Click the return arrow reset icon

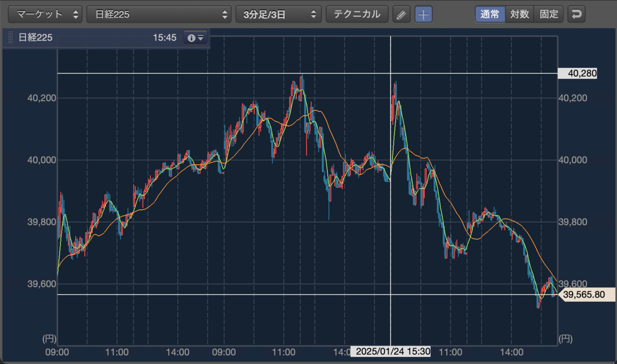point(576,14)
